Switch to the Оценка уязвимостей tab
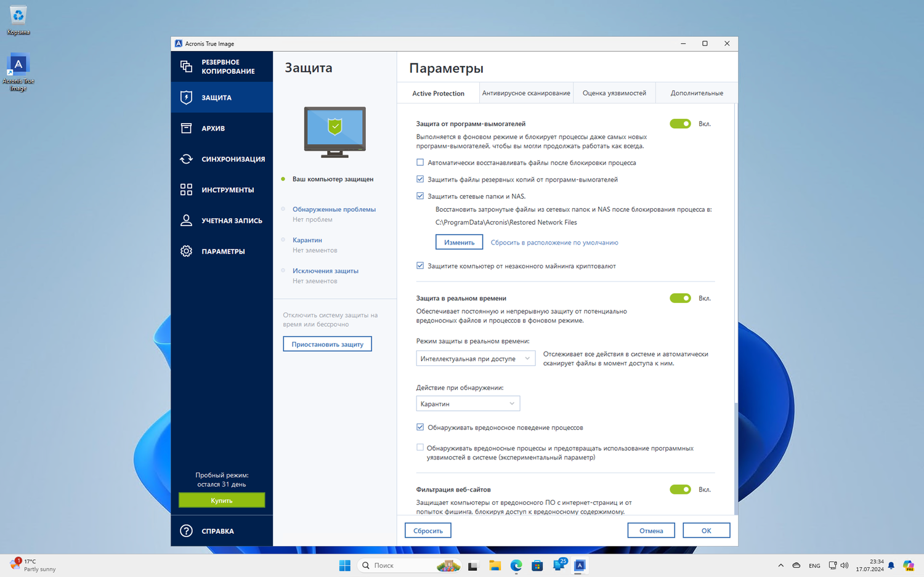The image size is (924, 577). 614,93
